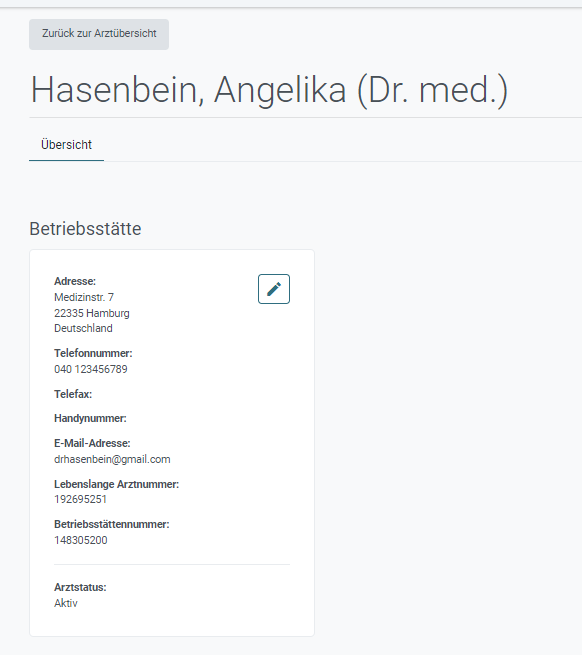The image size is (582, 655).
Task: Click the Hasenbein, Angelika page title
Action: click(x=269, y=90)
